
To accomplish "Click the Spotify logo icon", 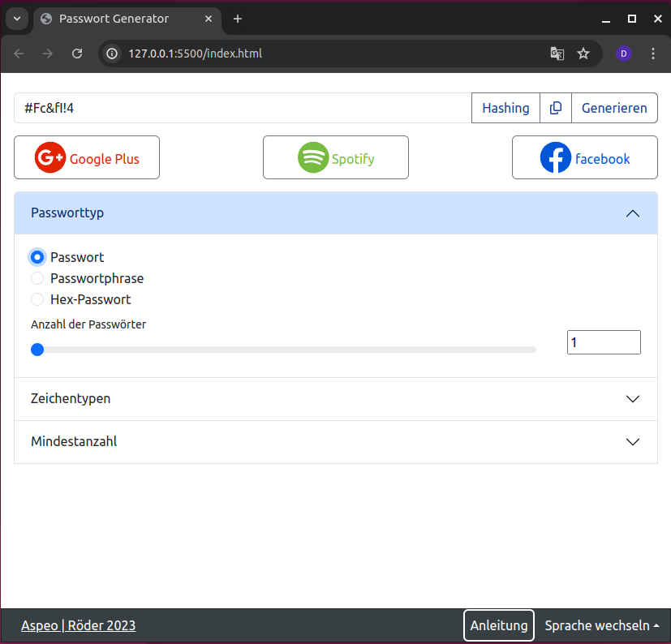I will tap(313, 157).
